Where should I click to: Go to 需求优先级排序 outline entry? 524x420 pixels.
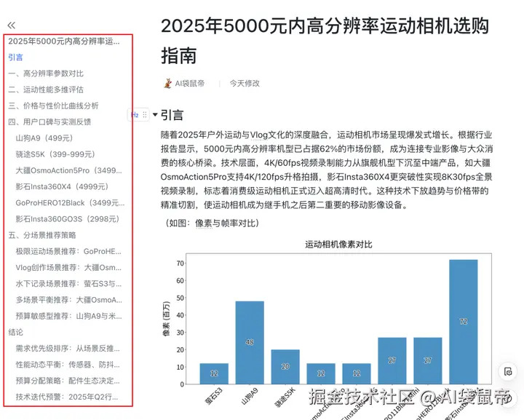(x=68, y=349)
